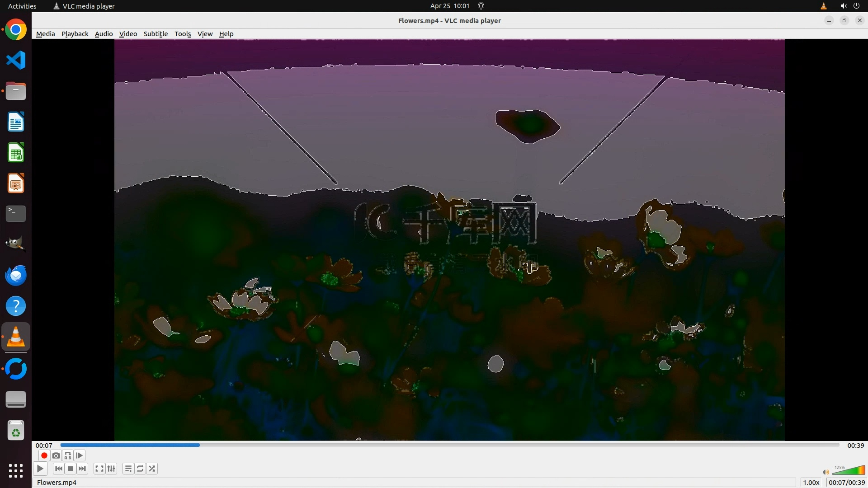Open the Subtitle menu
The width and height of the screenshot is (868, 488).
pos(156,34)
